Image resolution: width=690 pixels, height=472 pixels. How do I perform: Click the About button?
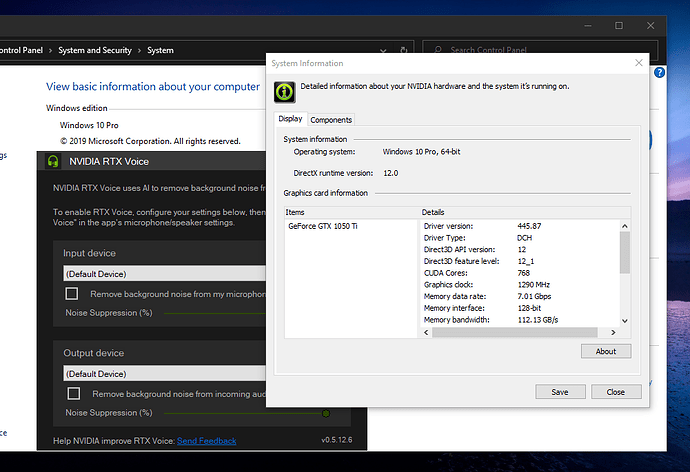pyautogui.click(x=606, y=351)
